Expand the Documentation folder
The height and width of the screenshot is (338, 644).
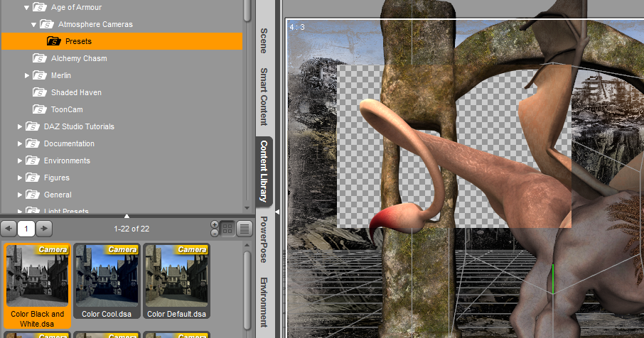(20, 144)
